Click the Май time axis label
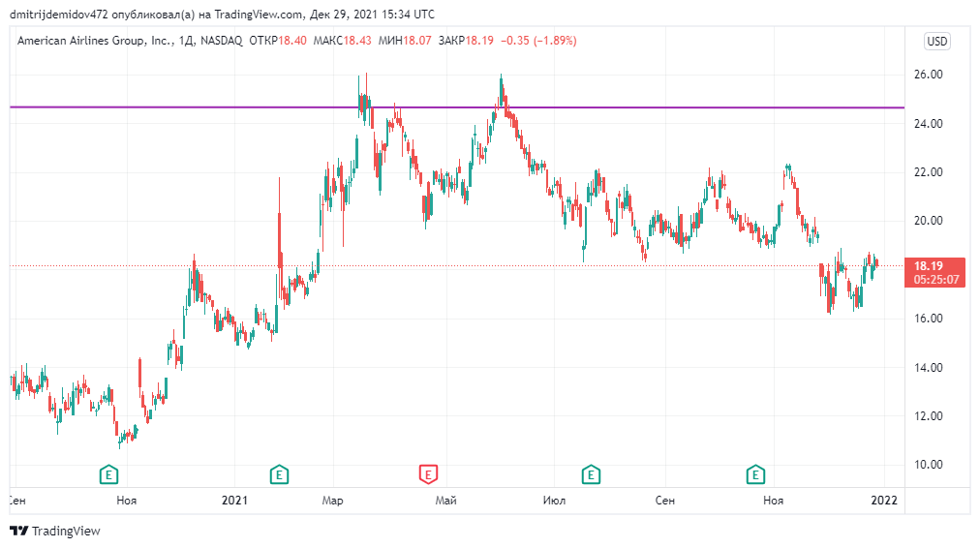The height and width of the screenshot is (548, 980). coord(445,501)
